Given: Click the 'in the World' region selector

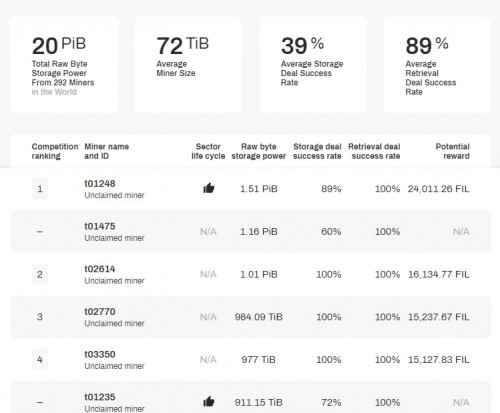Looking at the screenshot, I should coord(54,92).
